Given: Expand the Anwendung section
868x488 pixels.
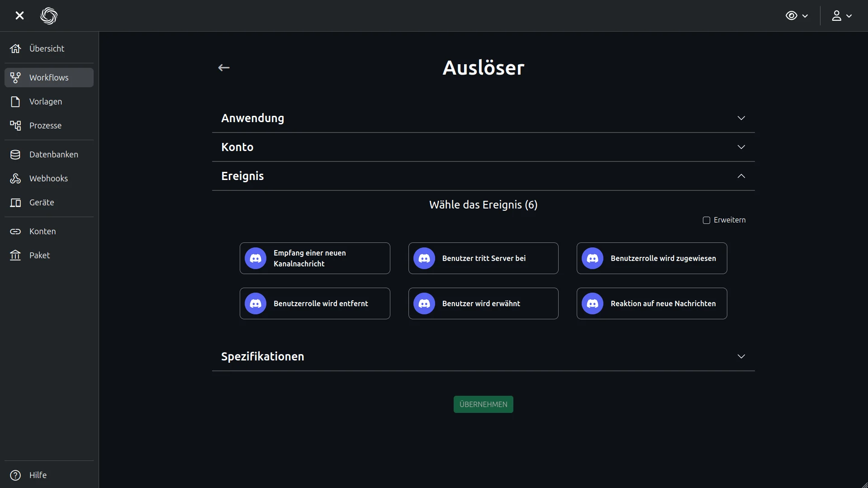Looking at the screenshot, I should (483, 118).
